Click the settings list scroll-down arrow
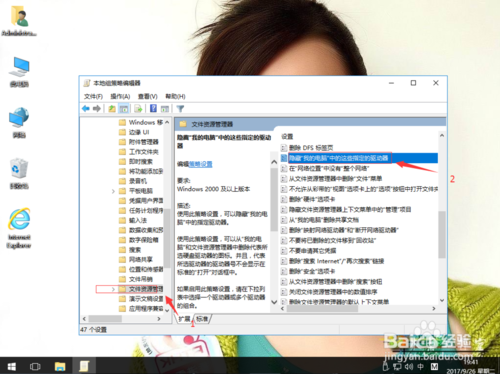This screenshot has width=500, height=374. (442, 300)
